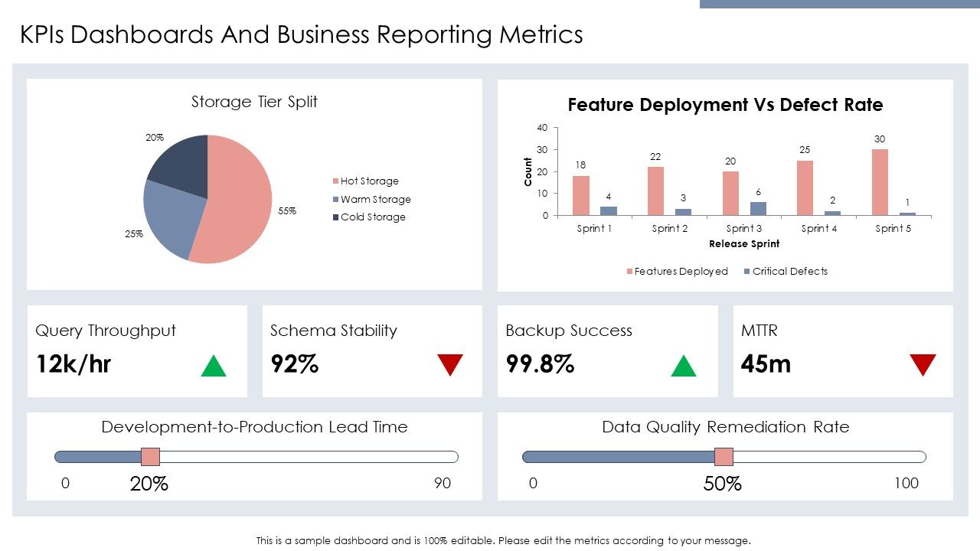Select the Sprint 1 Features Deployed bar

(581, 196)
